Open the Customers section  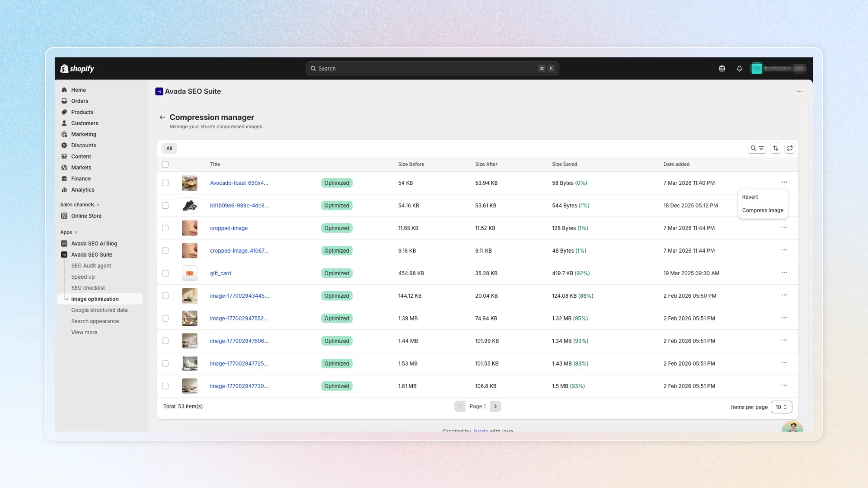(85, 123)
